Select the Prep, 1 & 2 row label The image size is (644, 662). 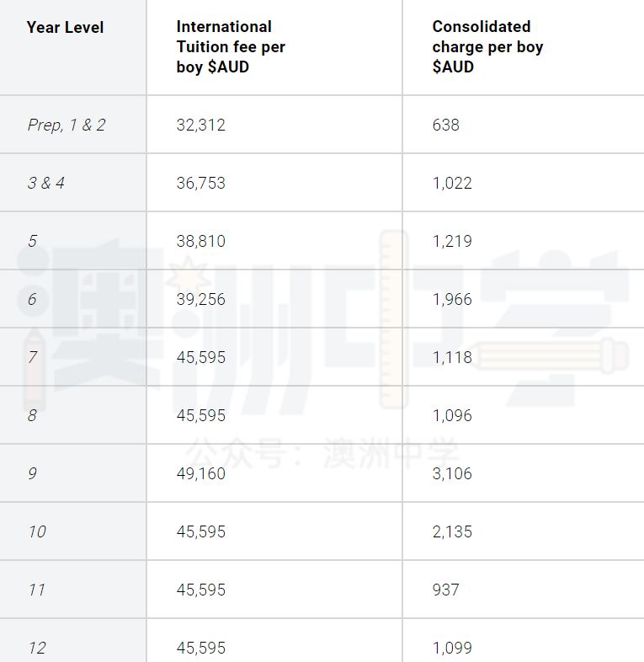pyautogui.click(x=67, y=125)
